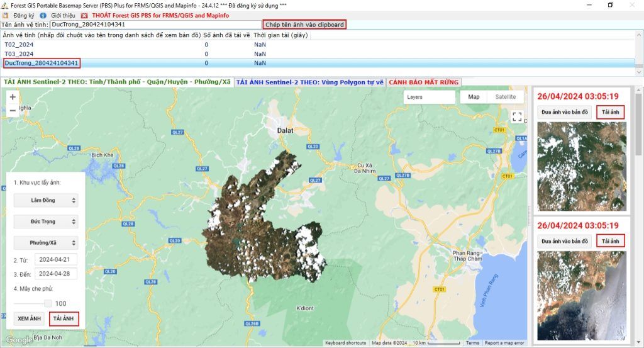The width and height of the screenshot is (644, 348).
Task: Select T02_2024 row in image list
Action: coord(19,45)
